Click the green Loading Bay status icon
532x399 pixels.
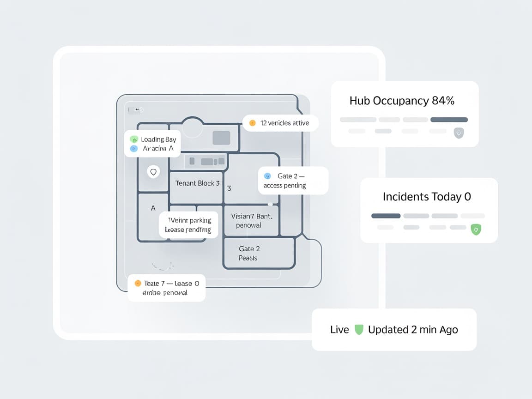(134, 139)
